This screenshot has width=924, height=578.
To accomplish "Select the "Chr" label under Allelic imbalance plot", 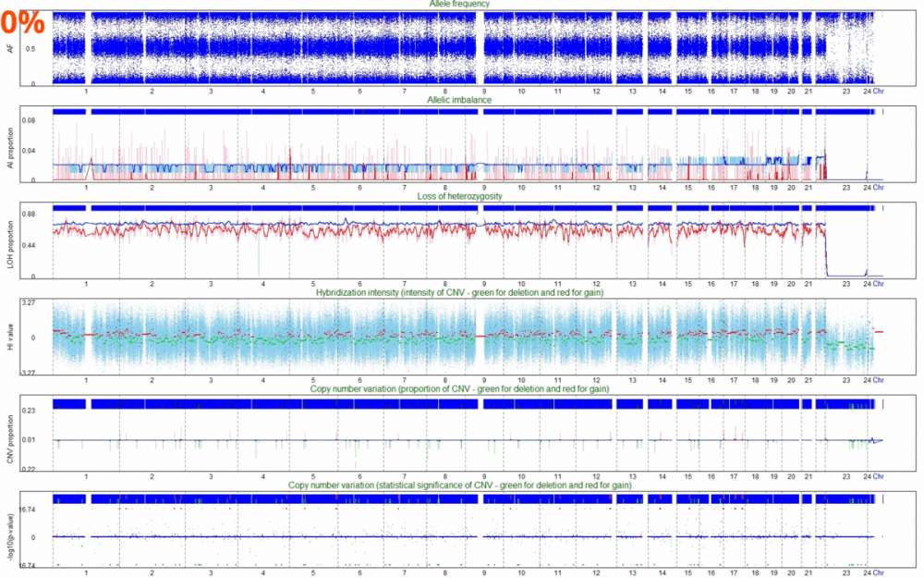I will point(878,188).
